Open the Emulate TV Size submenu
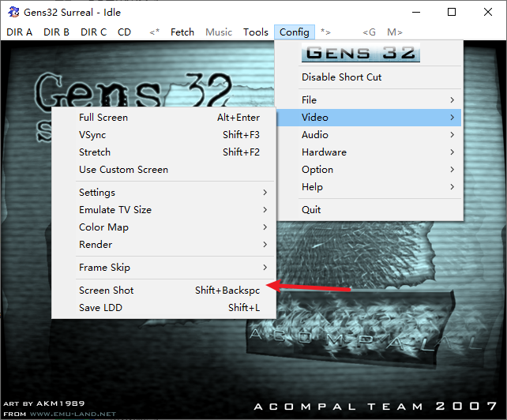 (x=163, y=210)
